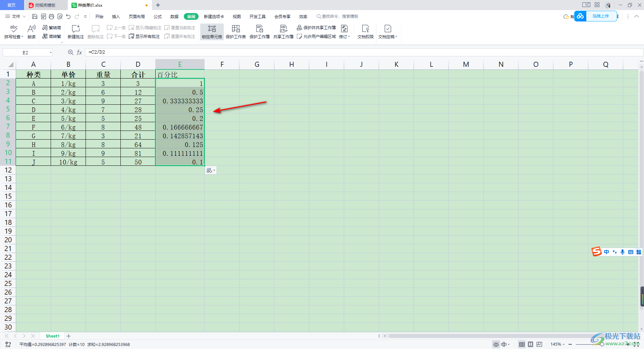This screenshot has width=644, height=349.
Task: Click the more options ellipsis at top right
Action: click(628, 16)
